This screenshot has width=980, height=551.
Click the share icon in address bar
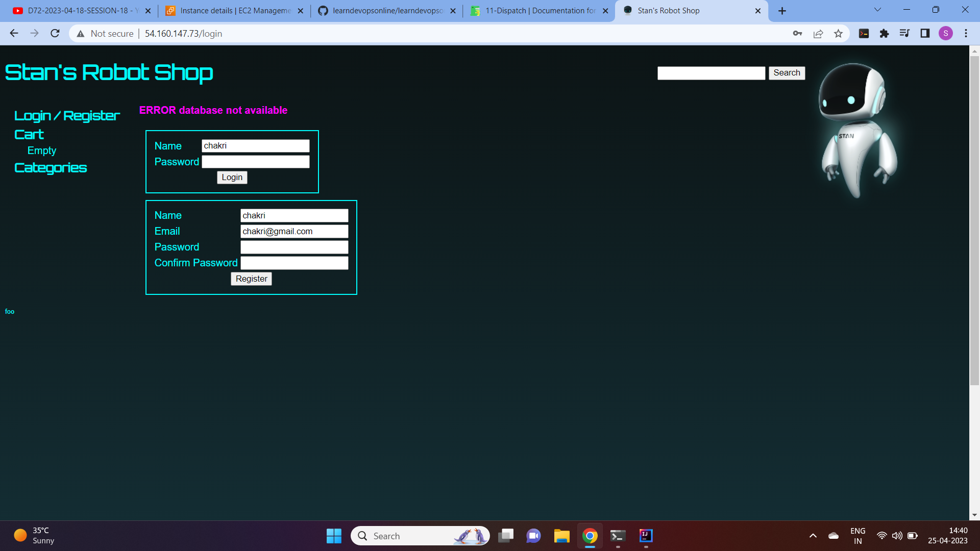point(818,33)
